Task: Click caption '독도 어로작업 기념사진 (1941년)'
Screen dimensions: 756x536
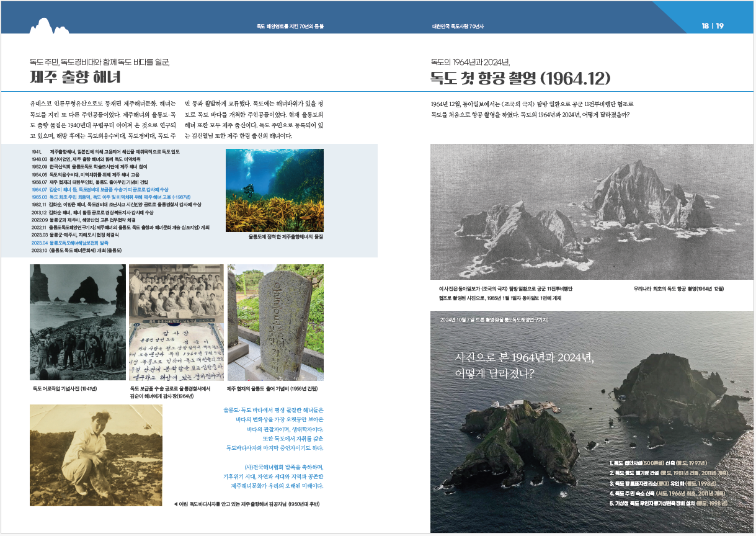Action: (x=65, y=389)
